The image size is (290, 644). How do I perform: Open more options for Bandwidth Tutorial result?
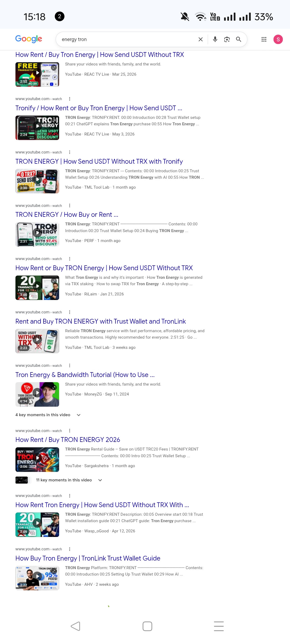(70, 365)
